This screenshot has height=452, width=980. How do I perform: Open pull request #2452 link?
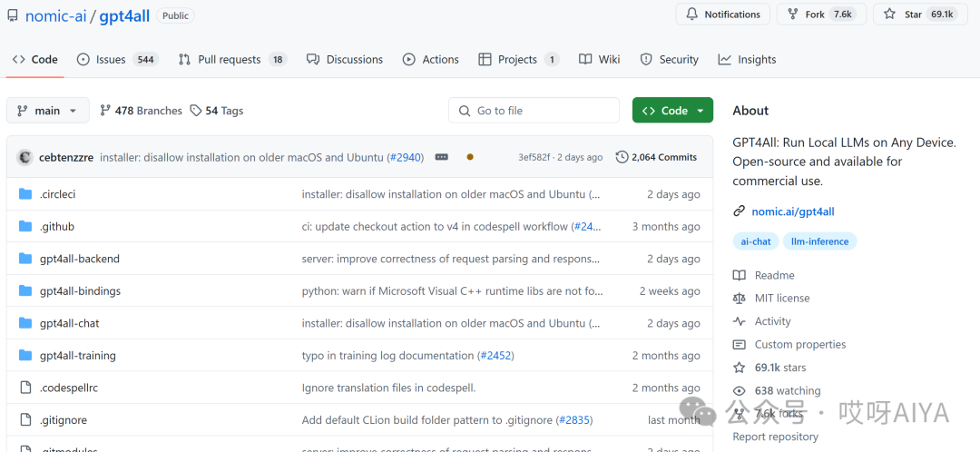point(495,356)
